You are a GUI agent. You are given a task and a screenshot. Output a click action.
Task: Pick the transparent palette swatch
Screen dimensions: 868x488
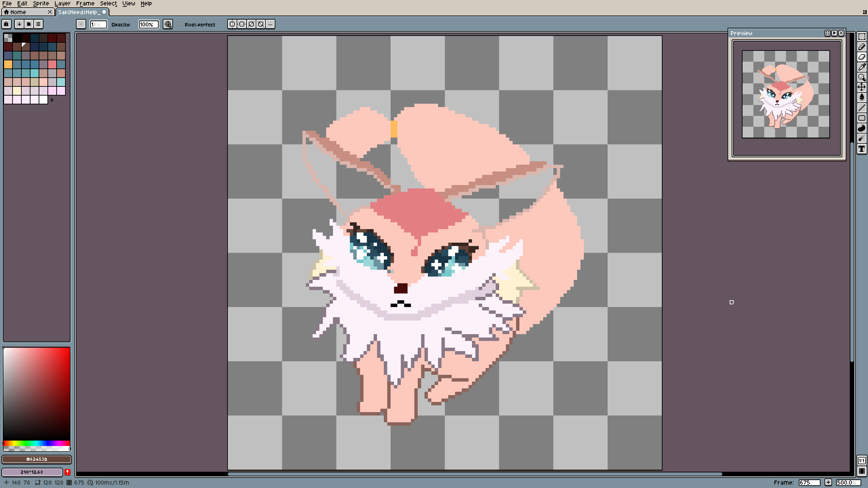8,38
